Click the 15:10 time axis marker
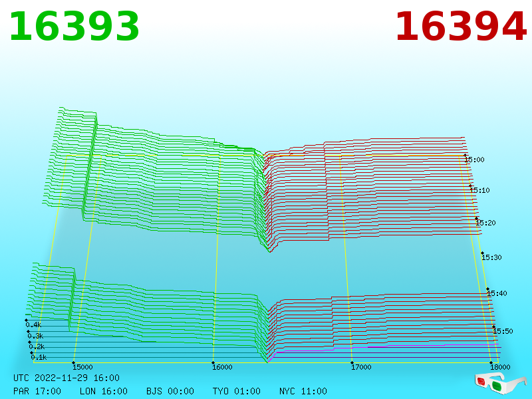This screenshot has height=399, width=532. pos(479,190)
